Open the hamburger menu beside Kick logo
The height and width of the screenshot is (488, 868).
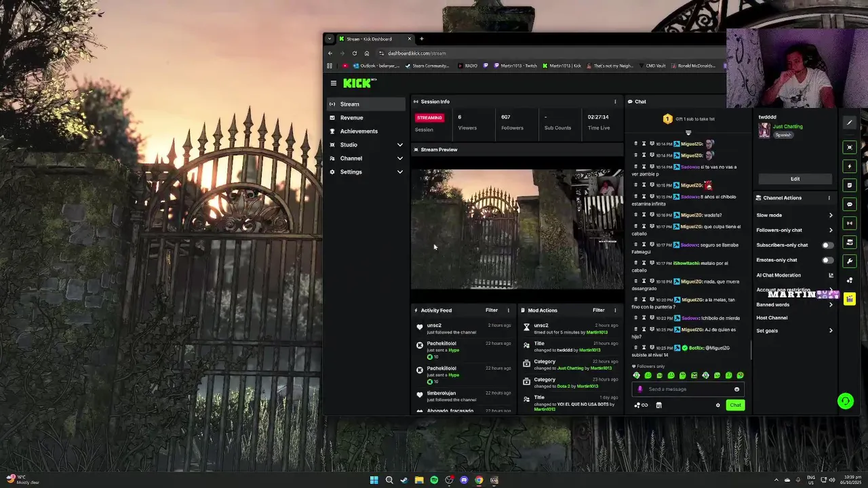[x=333, y=83]
